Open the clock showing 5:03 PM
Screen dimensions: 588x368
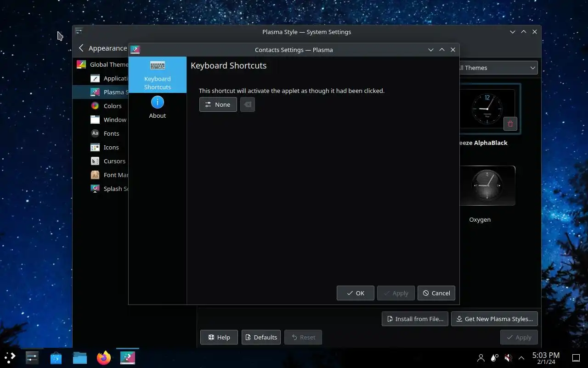click(546, 358)
